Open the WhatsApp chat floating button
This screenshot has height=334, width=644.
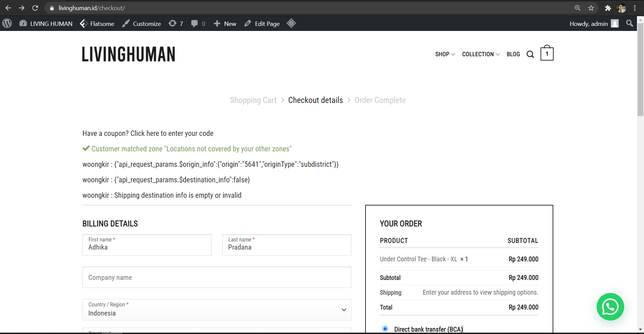click(610, 307)
